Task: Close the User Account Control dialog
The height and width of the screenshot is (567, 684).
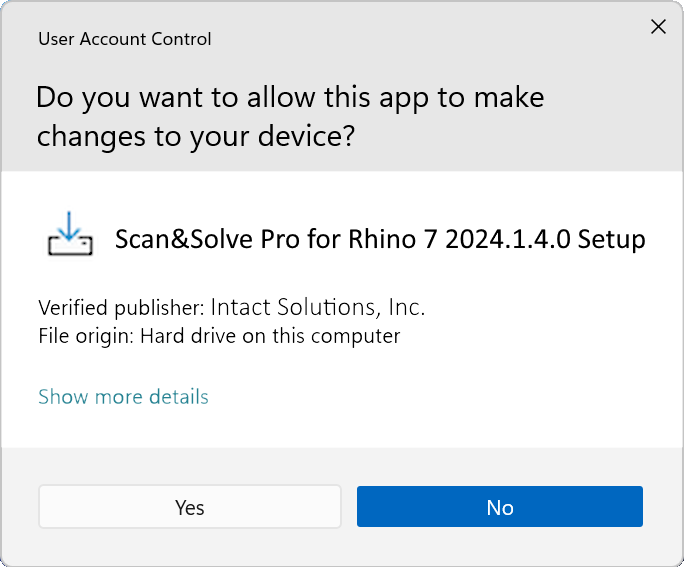Action: click(658, 27)
